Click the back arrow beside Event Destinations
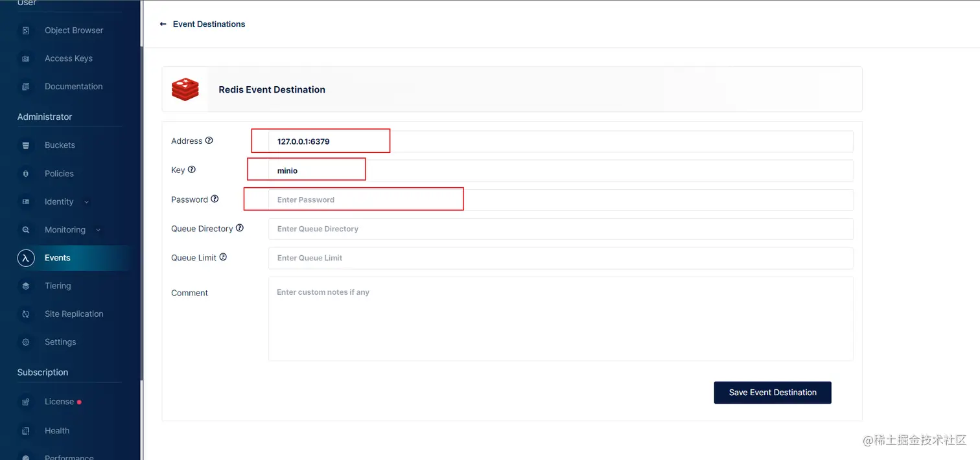The width and height of the screenshot is (980, 460). [x=163, y=24]
